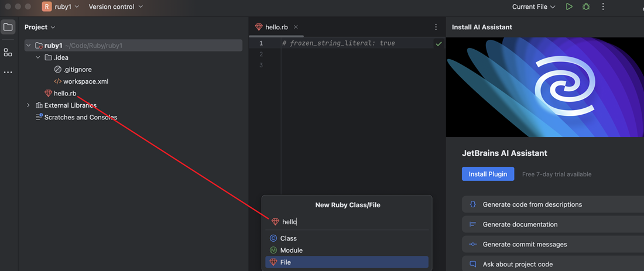Click the gem icon in hello.rb editor tab

(x=259, y=27)
